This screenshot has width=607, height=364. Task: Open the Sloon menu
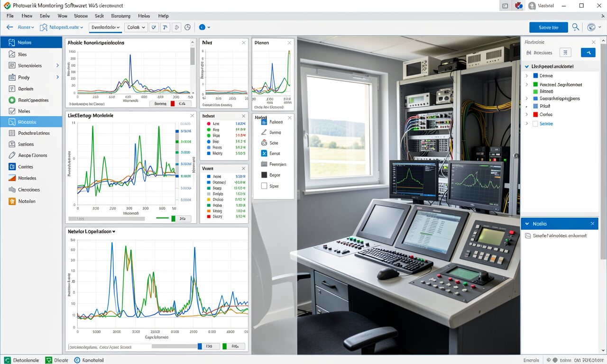point(81,16)
